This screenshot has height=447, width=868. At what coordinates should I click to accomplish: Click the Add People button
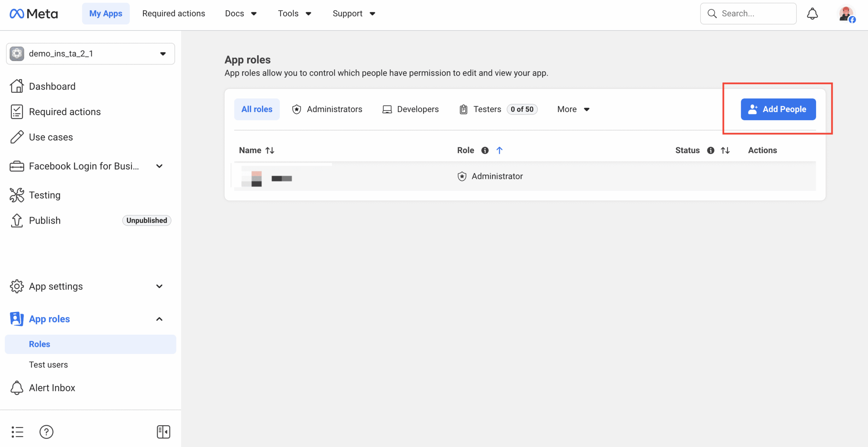pyautogui.click(x=778, y=109)
